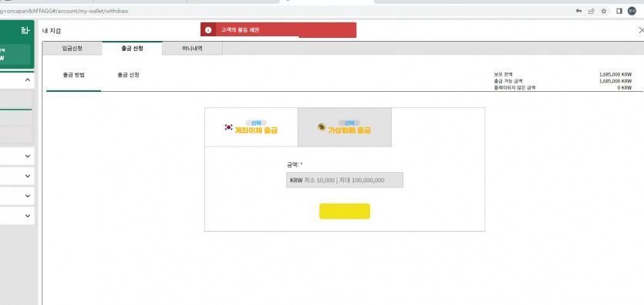The height and width of the screenshot is (305, 644).
Task: Click the share page icon in address bar
Action: tap(592, 11)
